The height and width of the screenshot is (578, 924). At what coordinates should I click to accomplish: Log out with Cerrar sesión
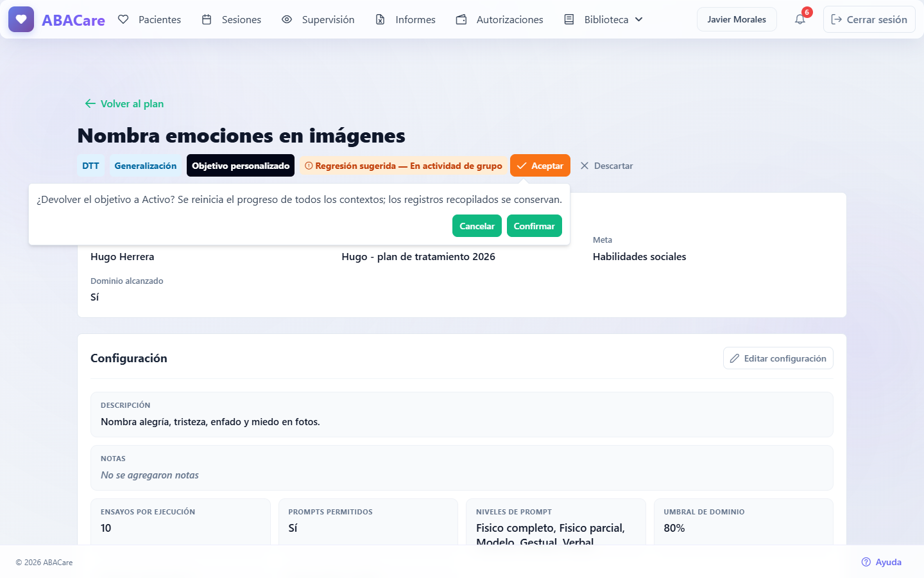(x=869, y=19)
